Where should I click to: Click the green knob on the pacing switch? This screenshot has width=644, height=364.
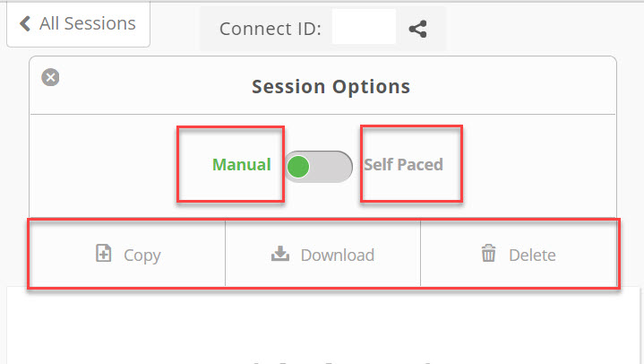[x=298, y=167]
